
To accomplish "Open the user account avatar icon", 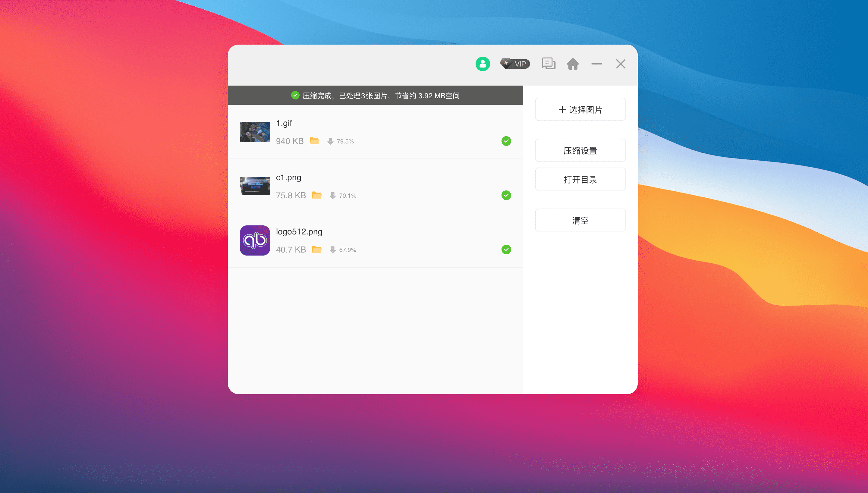I will pyautogui.click(x=483, y=64).
